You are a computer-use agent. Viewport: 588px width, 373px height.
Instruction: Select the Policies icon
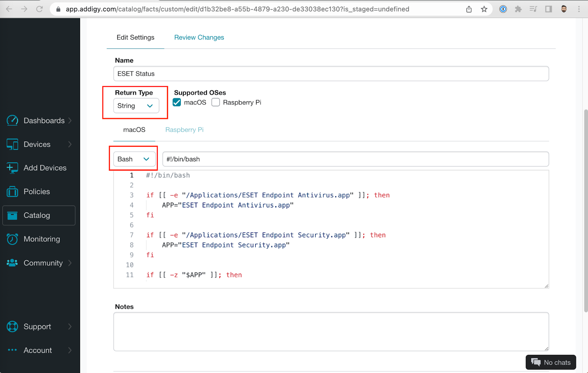pyautogui.click(x=12, y=191)
